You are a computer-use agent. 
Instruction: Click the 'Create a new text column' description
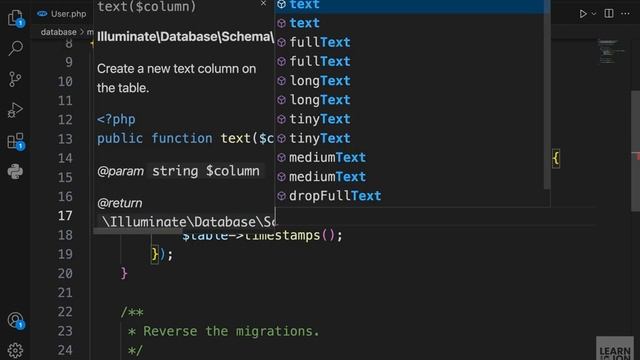tap(176, 78)
